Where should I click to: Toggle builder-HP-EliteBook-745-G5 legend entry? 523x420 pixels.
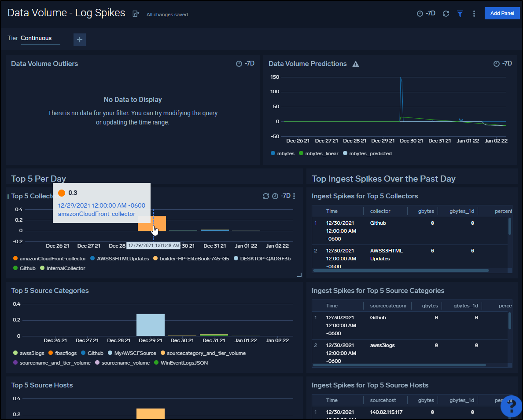[191, 259]
